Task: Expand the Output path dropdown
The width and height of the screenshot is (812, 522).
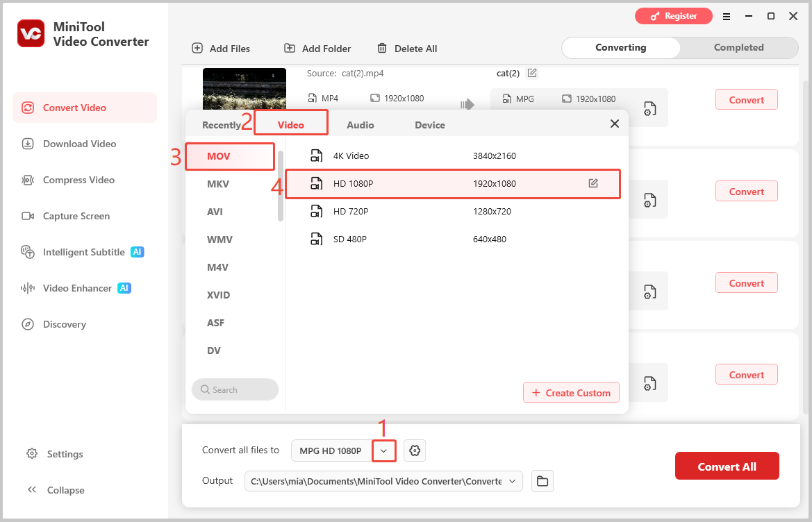Action: click(512, 481)
